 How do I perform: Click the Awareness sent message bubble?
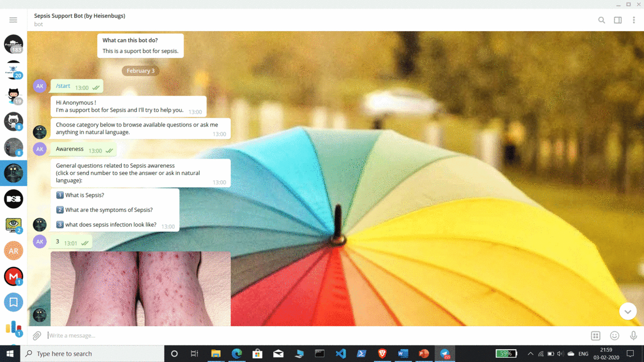point(84,150)
